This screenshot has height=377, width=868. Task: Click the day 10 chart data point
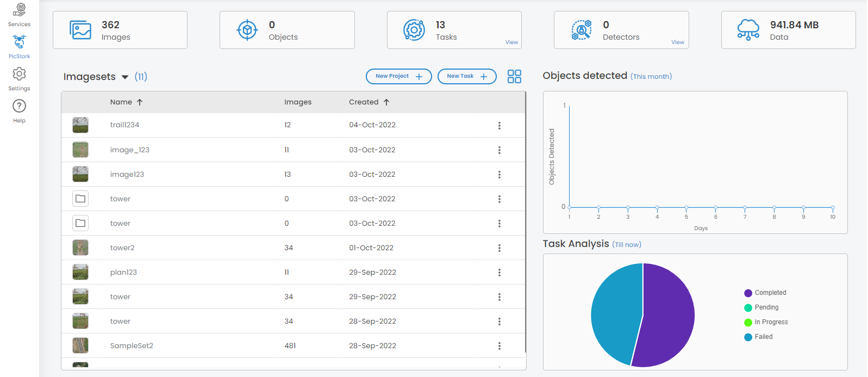pyautogui.click(x=833, y=207)
